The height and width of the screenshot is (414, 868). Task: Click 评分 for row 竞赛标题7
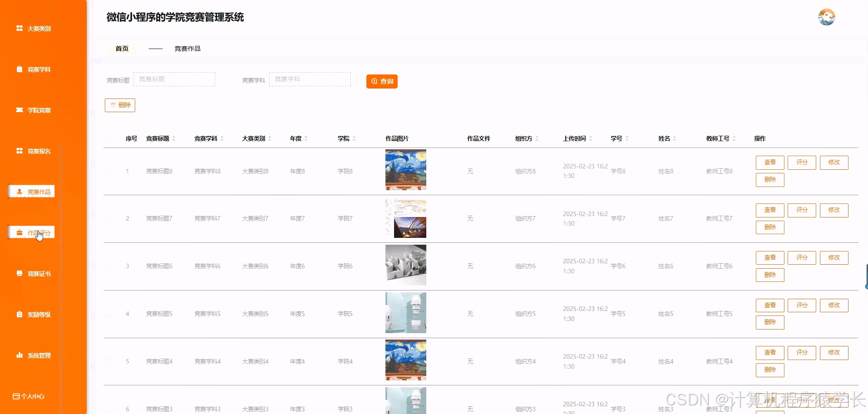pos(802,210)
